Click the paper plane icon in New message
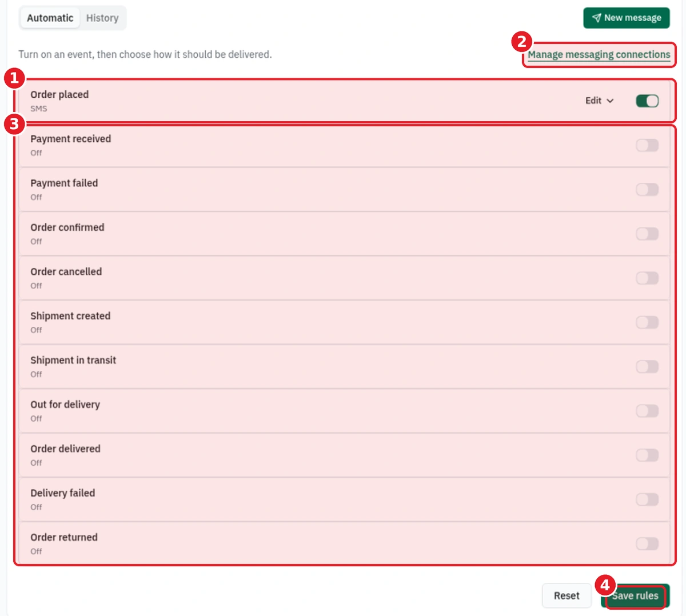Image resolution: width=686 pixels, height=616 pixels. tap(597, 18)
